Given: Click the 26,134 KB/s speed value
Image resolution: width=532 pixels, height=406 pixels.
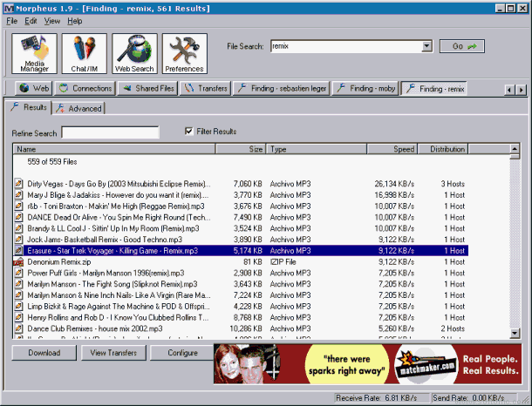Looking at the screenshot, I should [394, 184].
